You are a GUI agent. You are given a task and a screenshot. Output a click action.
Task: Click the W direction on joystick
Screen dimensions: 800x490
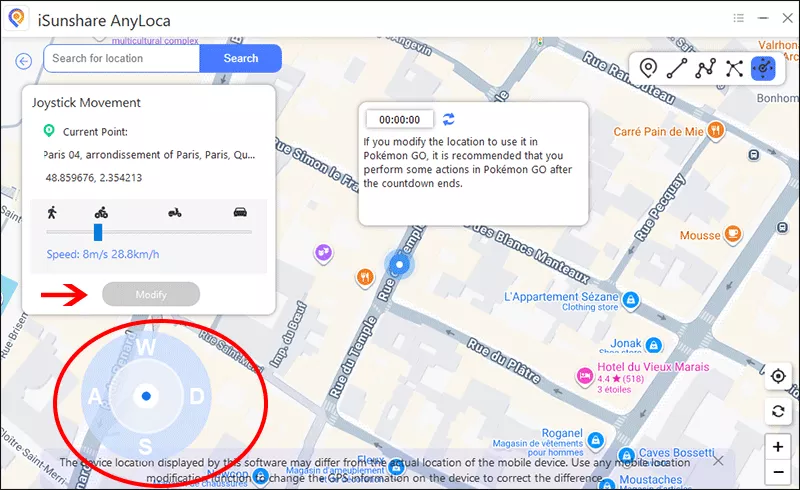pyautogui.click(x=146, y=347)
